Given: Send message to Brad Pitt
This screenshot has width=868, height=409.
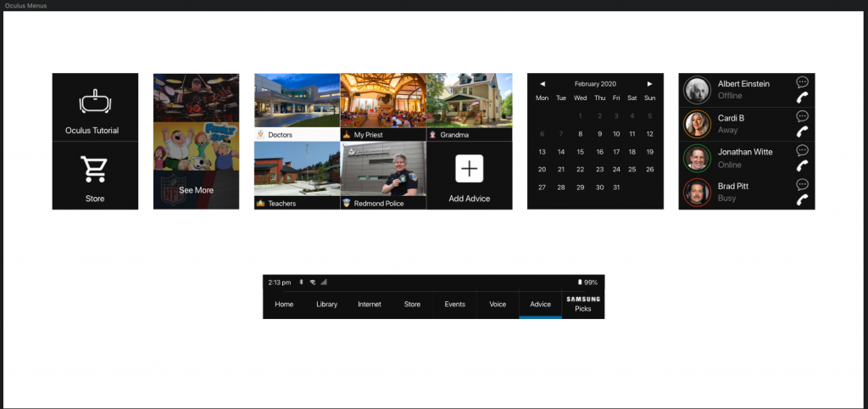Looking at the screenshot, I should [802, 184].
